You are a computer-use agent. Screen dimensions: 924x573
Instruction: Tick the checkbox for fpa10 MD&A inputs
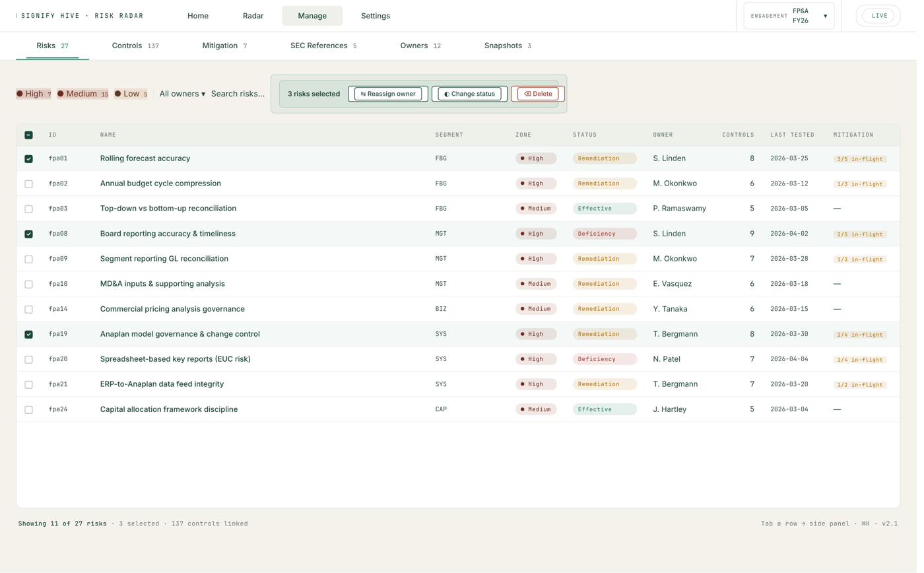[28, 285]
